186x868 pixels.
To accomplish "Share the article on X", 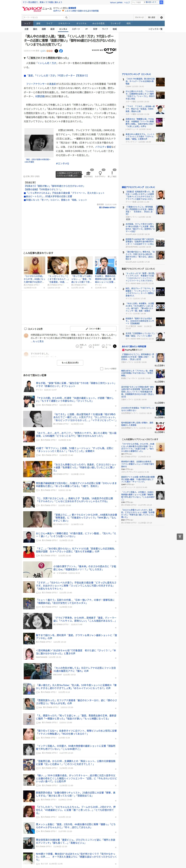I will point(56,51).
